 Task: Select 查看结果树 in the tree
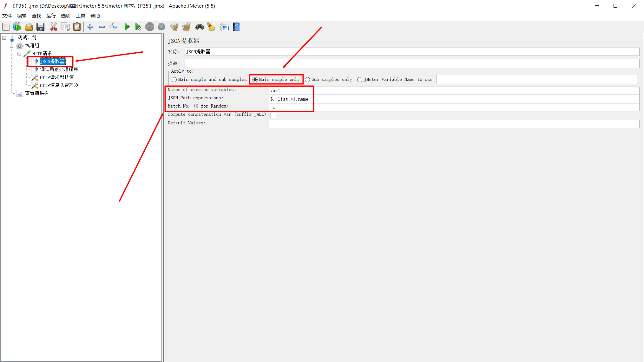click(x=37, y=93)
